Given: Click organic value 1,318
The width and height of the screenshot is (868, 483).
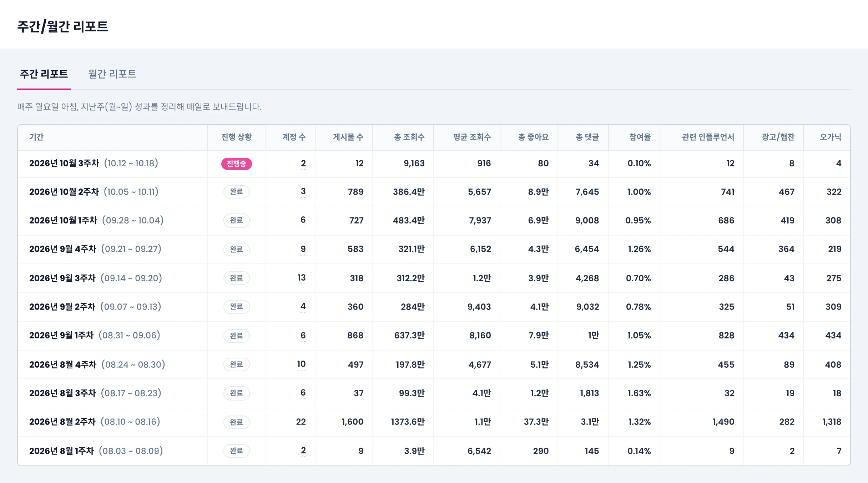Looking at the screenshot, I should [x=832, y=422].
